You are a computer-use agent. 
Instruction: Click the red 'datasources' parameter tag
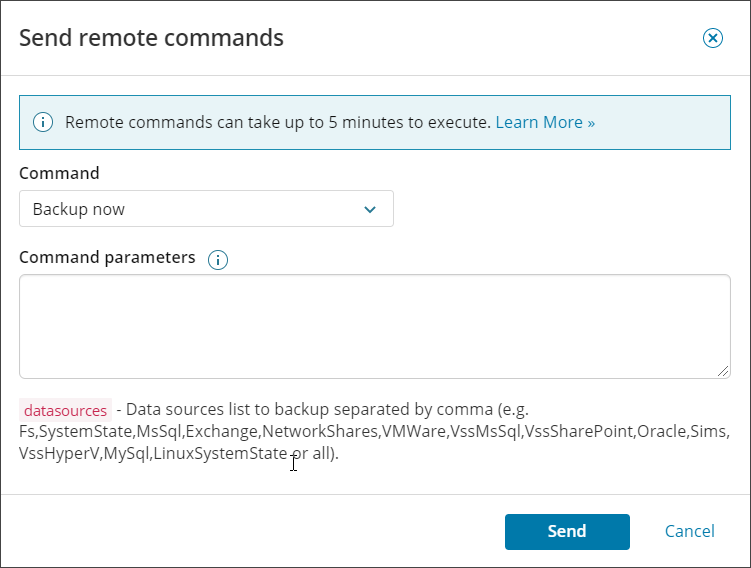(65, 410)
